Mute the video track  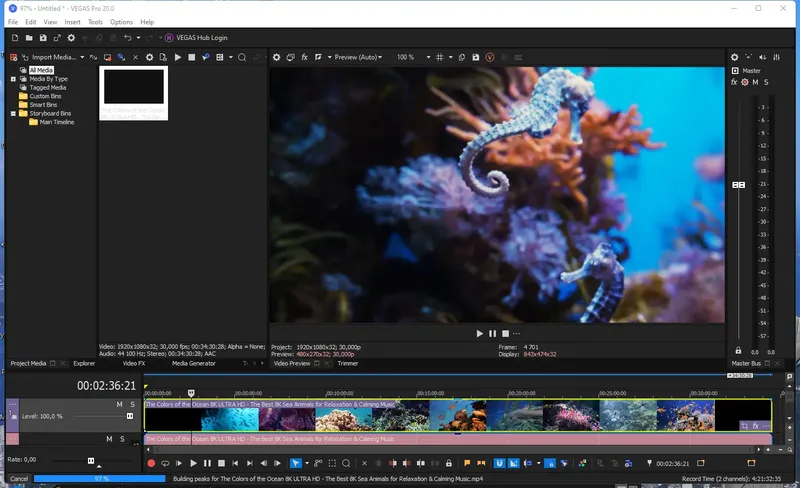(x=119, y=405)
